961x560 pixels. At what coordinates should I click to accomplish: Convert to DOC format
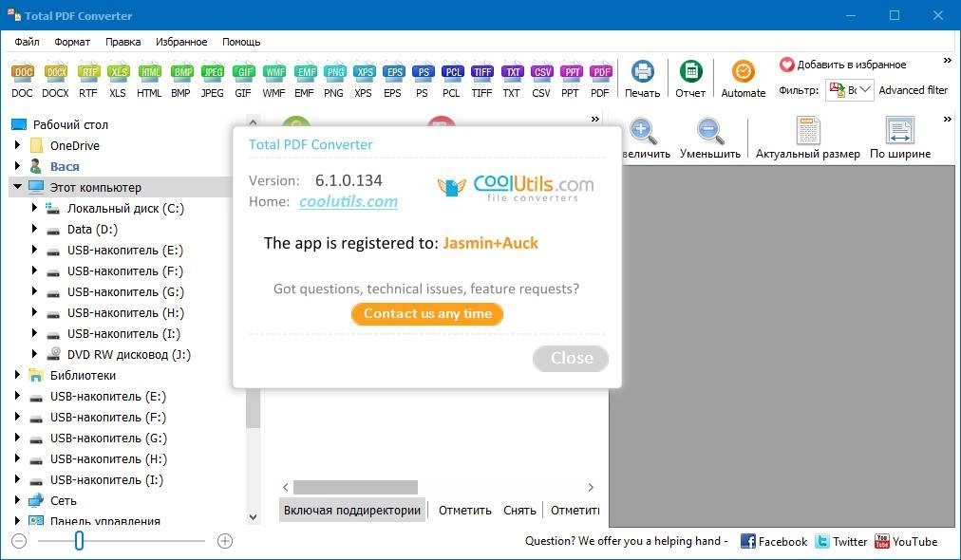(x=22, y=81)
